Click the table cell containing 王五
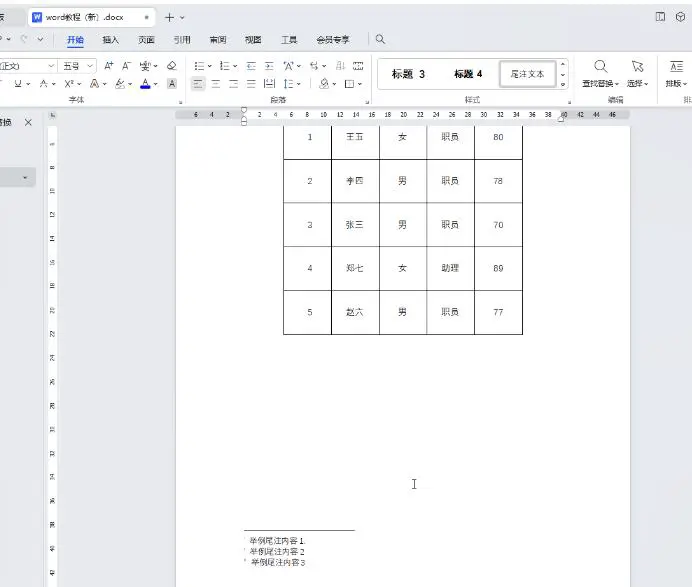 click(355, 137)
